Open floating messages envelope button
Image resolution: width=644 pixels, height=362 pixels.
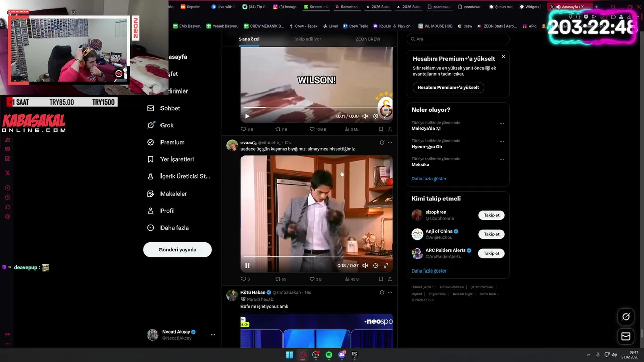(626, 336)
